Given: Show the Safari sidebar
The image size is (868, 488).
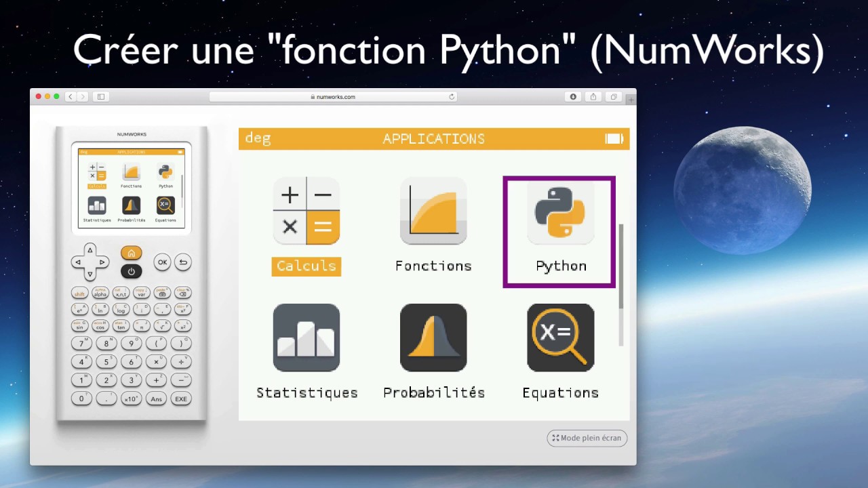Looking at the screenshot, I should point(101,97).
